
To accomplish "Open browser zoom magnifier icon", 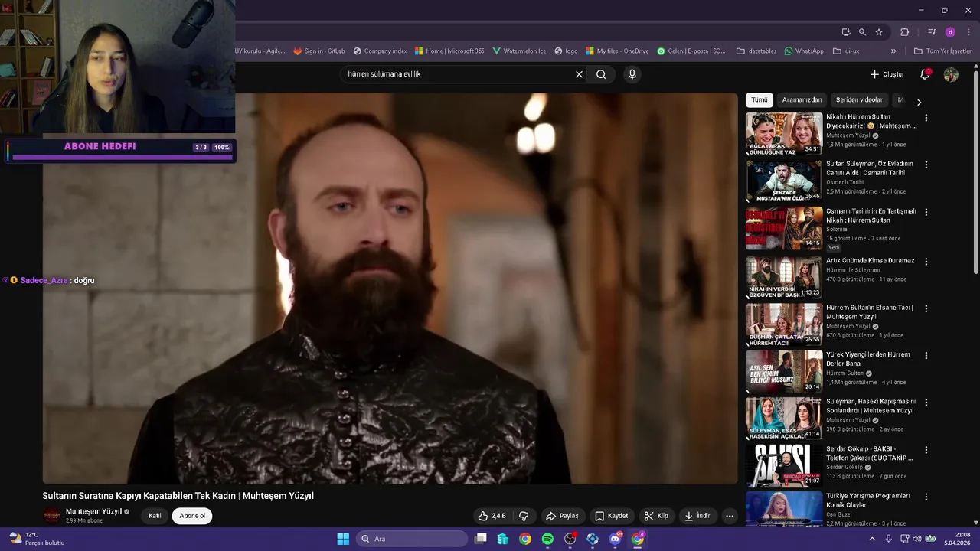I will [862, 32].
